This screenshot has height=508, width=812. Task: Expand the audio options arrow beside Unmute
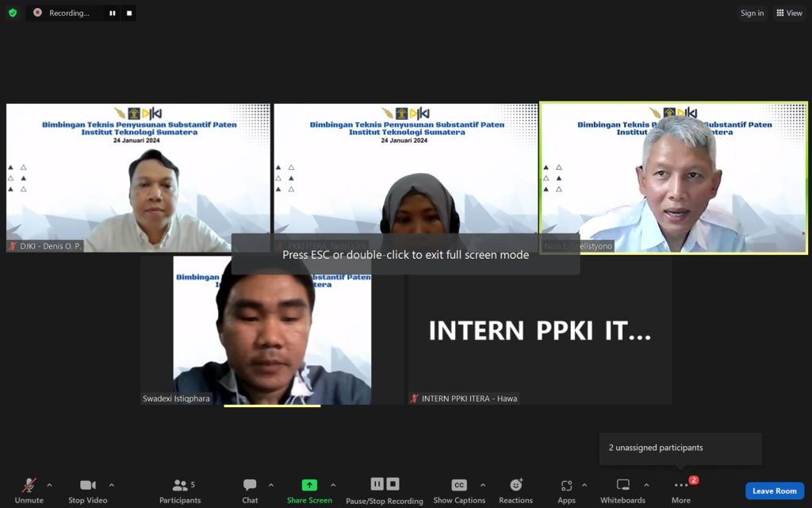49,485
